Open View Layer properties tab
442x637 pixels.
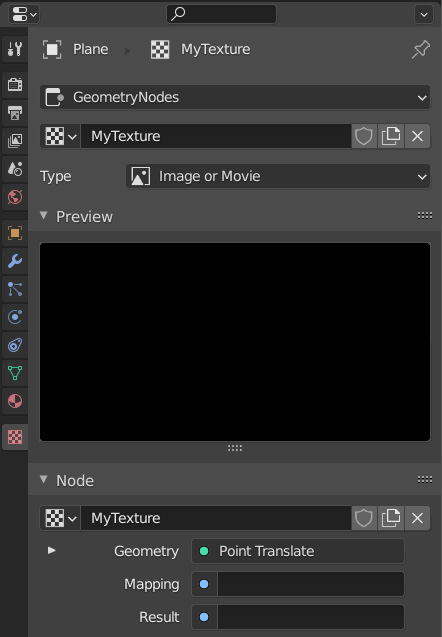coord(15,141)
